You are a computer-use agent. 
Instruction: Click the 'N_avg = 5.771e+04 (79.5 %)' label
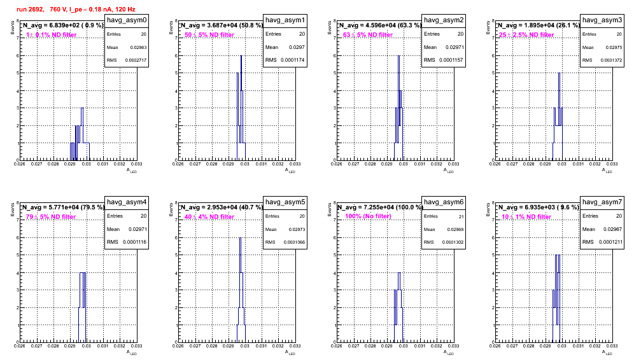tap(64, 207)
